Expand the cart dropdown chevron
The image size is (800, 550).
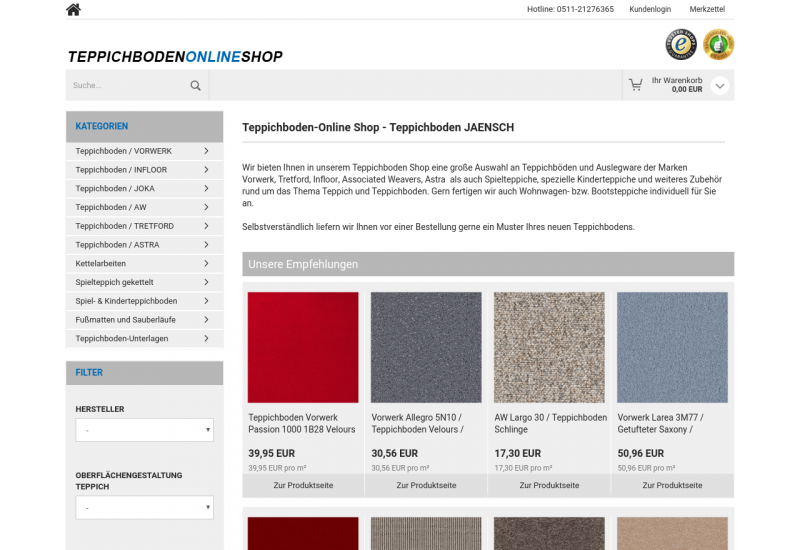[x=719, y=86]
